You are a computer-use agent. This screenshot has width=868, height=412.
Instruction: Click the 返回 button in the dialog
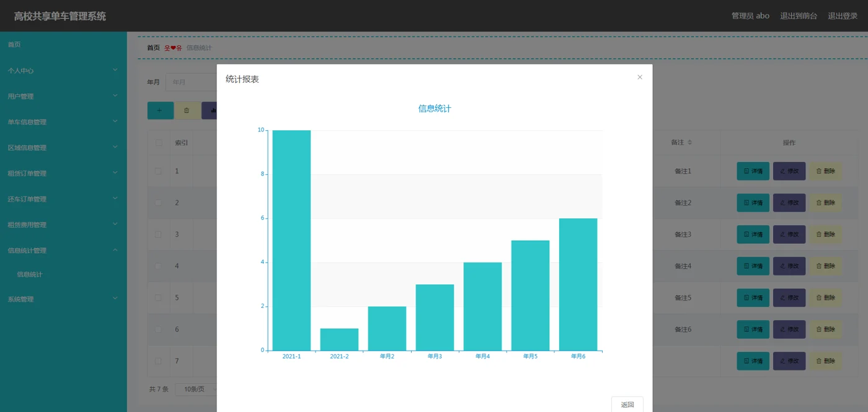tap(627, 405)
